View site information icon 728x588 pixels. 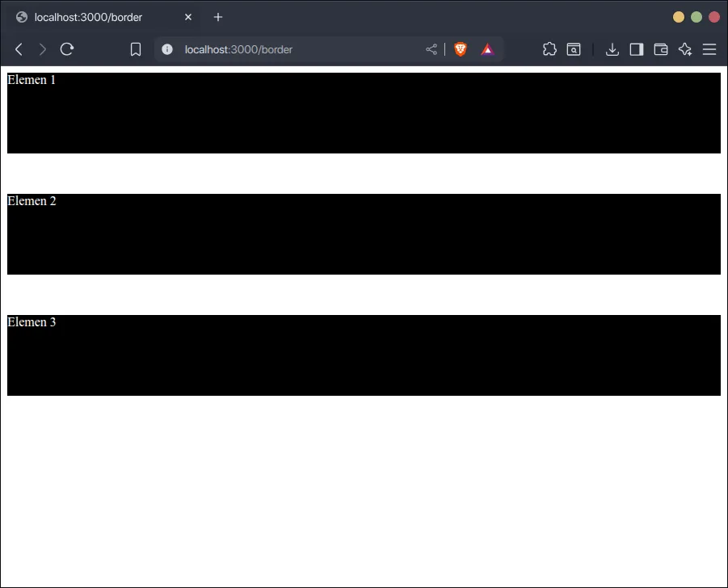tap(167, 49)
